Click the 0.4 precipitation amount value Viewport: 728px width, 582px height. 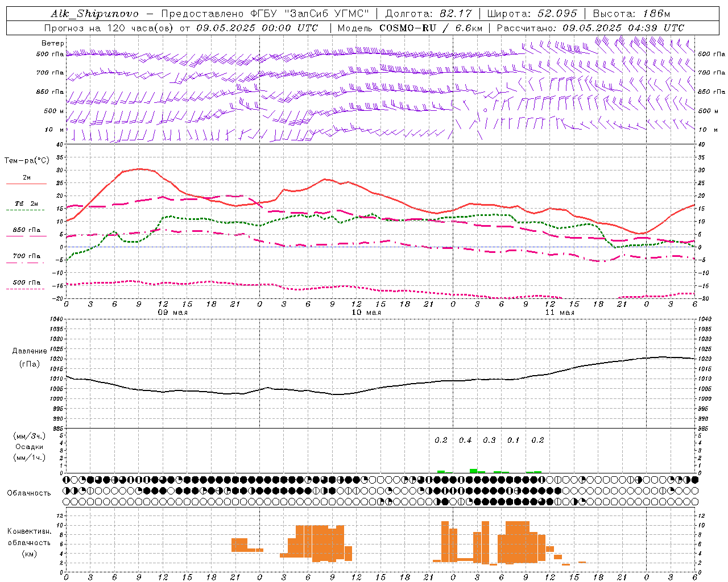[465, 440]
